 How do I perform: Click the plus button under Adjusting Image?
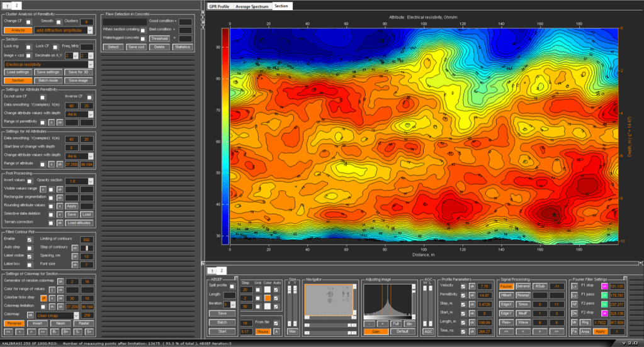(x=382, y=323)
